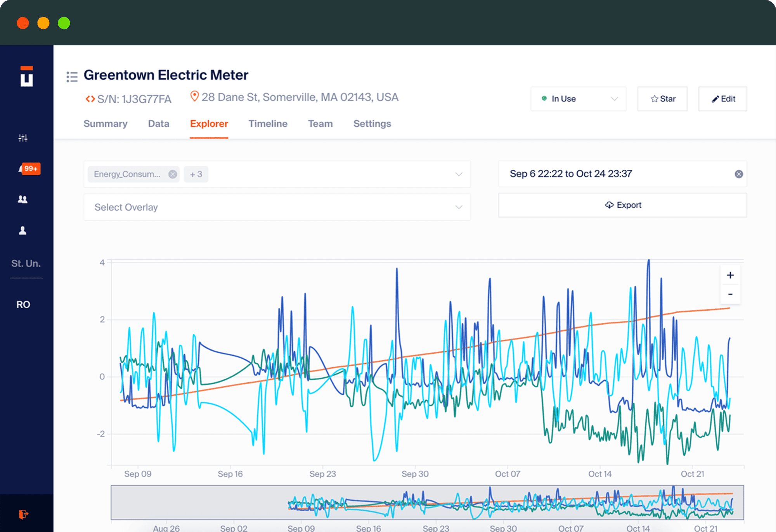
Task: Open the group users icon in sidebar
Action: tap(23, 199)
